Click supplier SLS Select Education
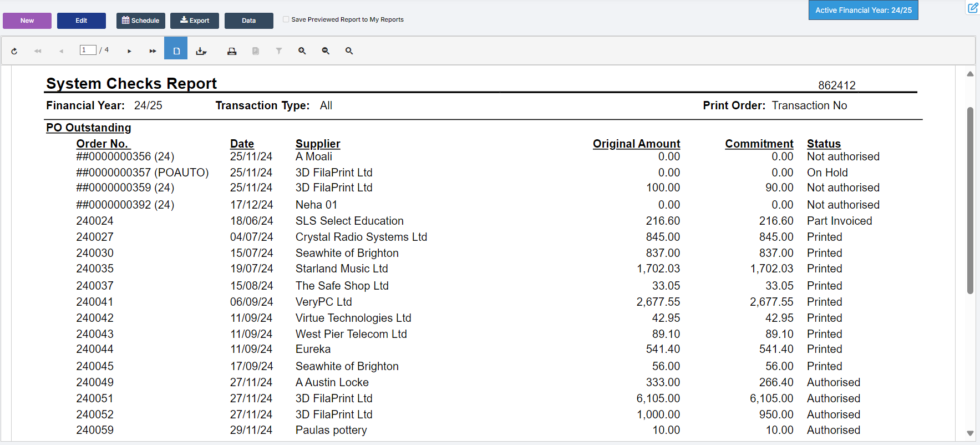Screen dimensions: 980x445 [x=349, y=221]
